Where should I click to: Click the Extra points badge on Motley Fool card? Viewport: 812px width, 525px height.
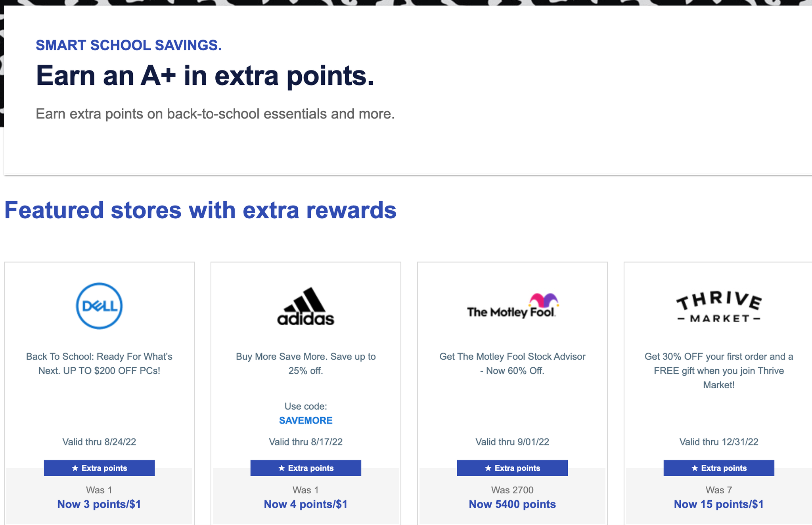[512, 468]
